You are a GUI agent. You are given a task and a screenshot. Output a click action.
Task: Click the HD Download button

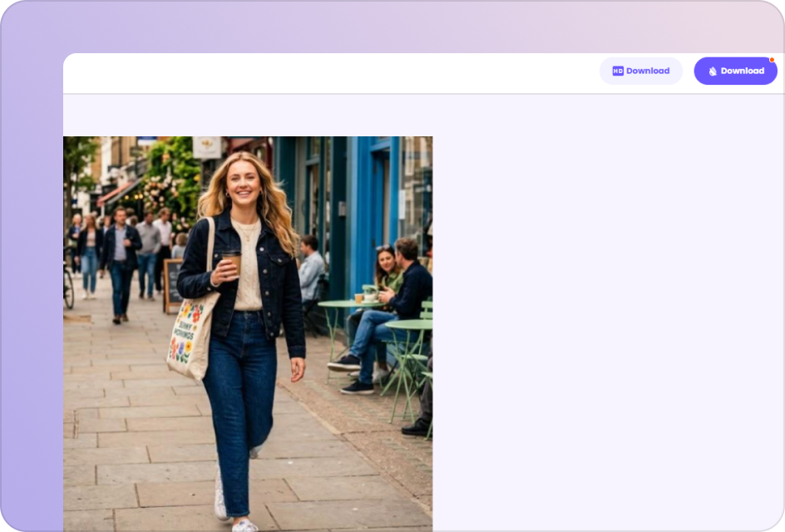point(640,71)
